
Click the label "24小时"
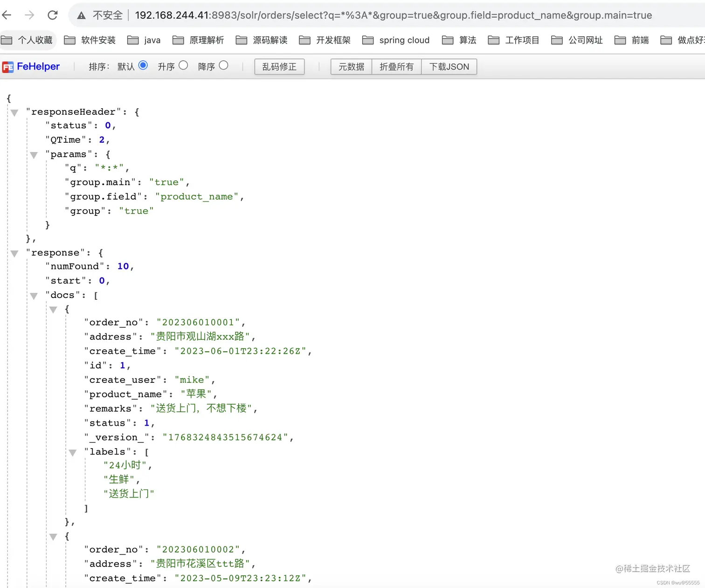[125, 465]
